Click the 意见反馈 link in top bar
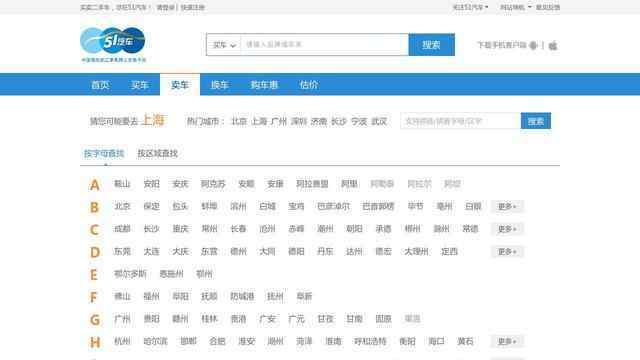640x360 pixels. point(548,7)
